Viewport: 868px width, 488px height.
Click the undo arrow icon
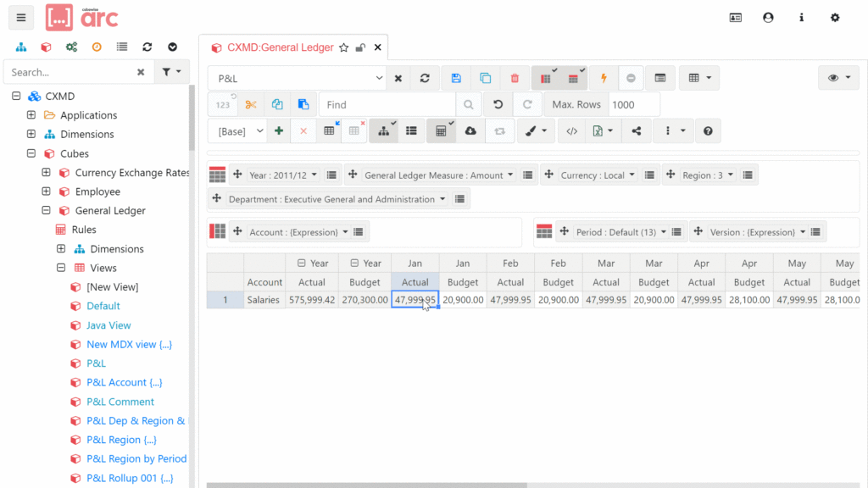pyautogui.click(x=498, y=105)
